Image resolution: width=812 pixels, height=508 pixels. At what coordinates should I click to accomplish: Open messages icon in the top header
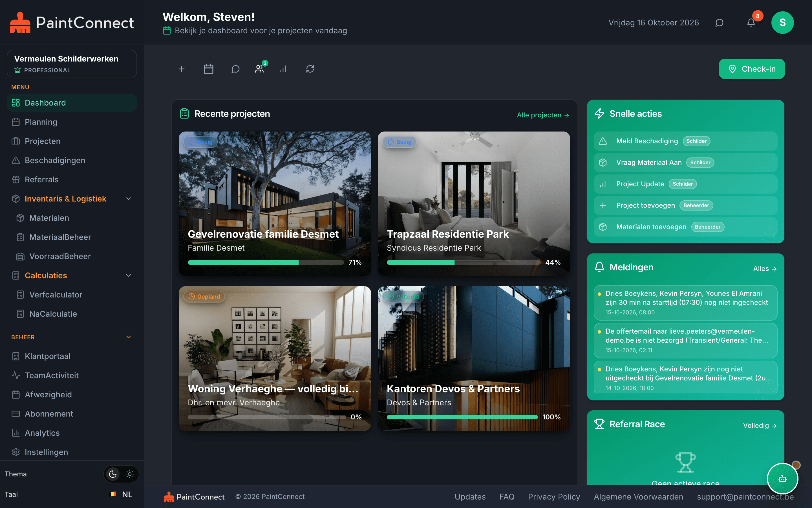tap(719, 23)
